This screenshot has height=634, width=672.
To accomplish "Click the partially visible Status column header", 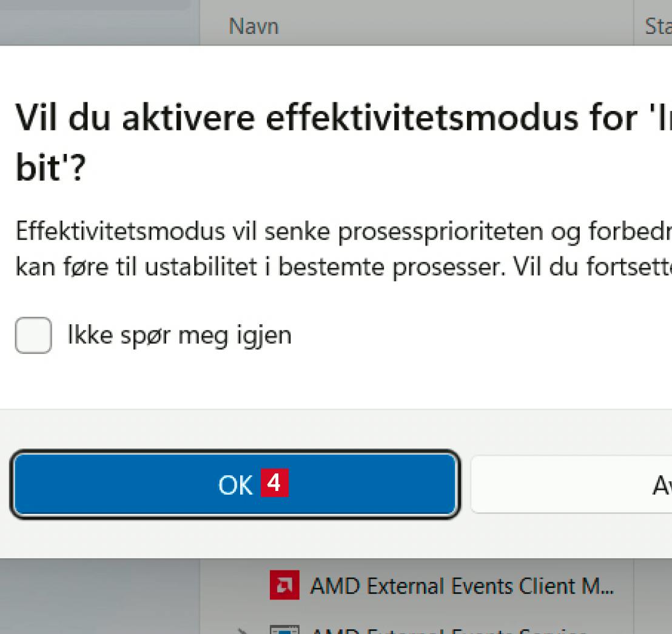I will [657, 27].
